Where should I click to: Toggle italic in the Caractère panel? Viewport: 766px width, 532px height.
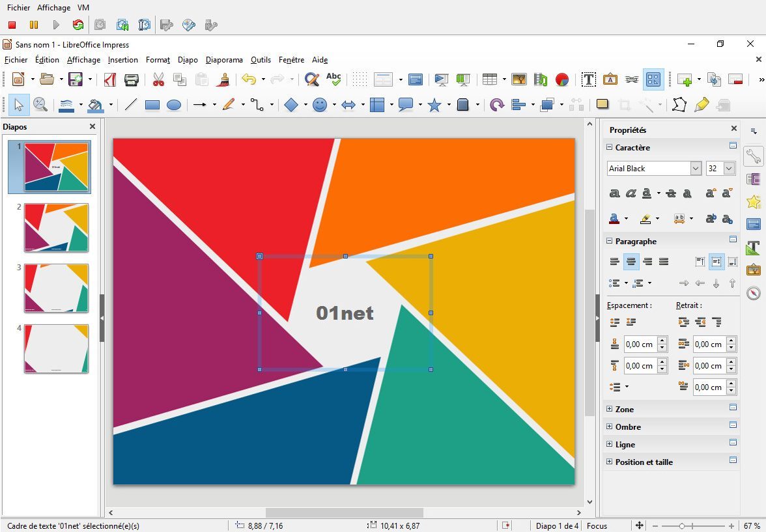coord(631,193)
